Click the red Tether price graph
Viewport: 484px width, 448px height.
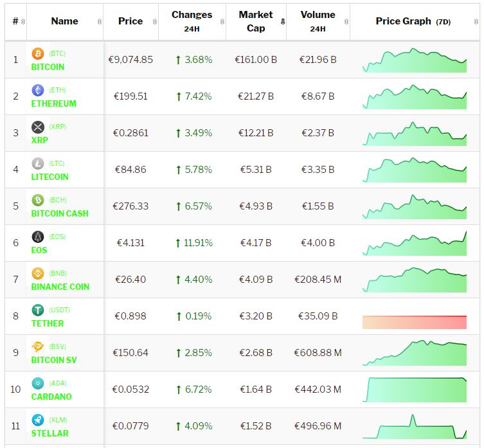pyautogui.click(x=415, y=322)
